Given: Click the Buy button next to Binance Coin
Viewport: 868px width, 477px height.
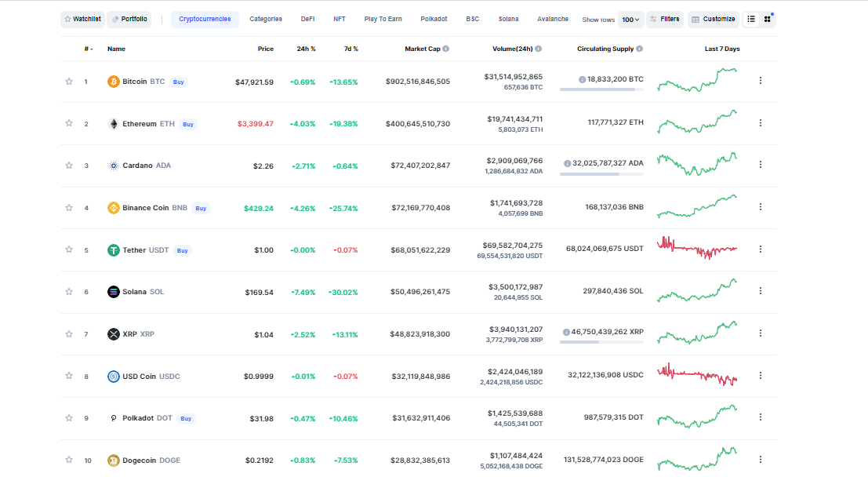Looking at the screenshot, I should 202,209.
